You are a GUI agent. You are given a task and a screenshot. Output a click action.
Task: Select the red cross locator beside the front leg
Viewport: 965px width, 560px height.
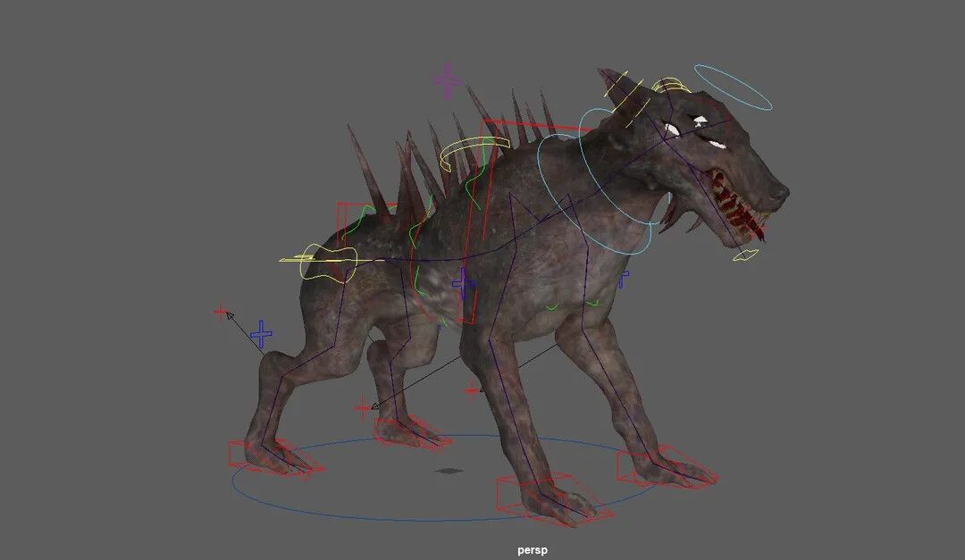(472, 390)
